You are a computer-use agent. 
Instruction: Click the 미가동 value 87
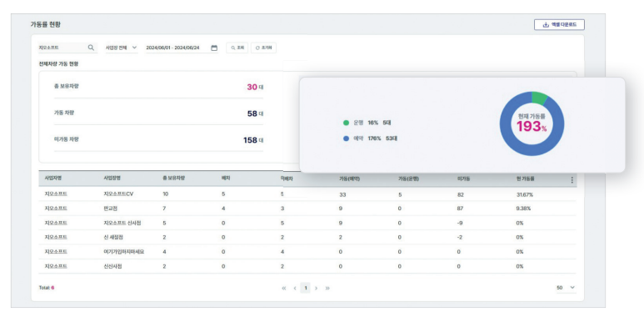(460, 209)
